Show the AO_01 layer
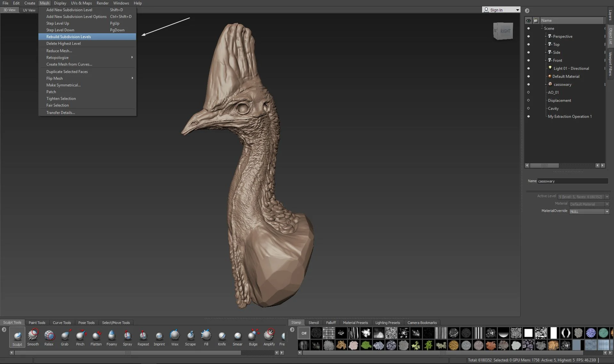This screenshot has height=364, width=614. pos(528,93)
